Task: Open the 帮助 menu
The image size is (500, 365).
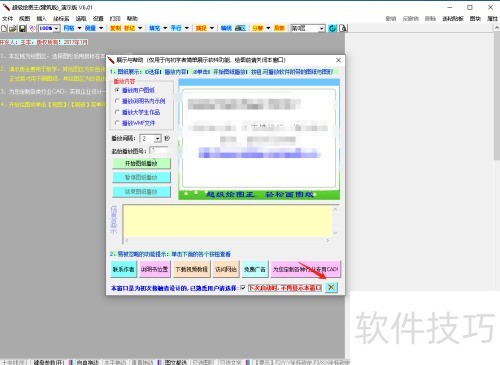Action: [132, 18]
